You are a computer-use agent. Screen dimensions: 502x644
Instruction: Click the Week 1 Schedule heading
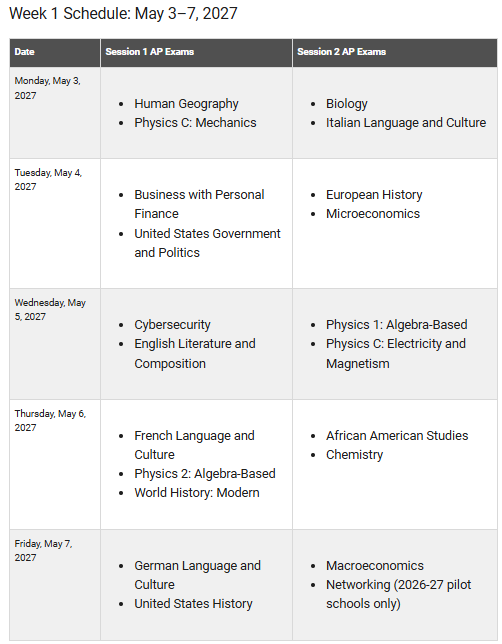pyautogui.click(x=123, y=14)
